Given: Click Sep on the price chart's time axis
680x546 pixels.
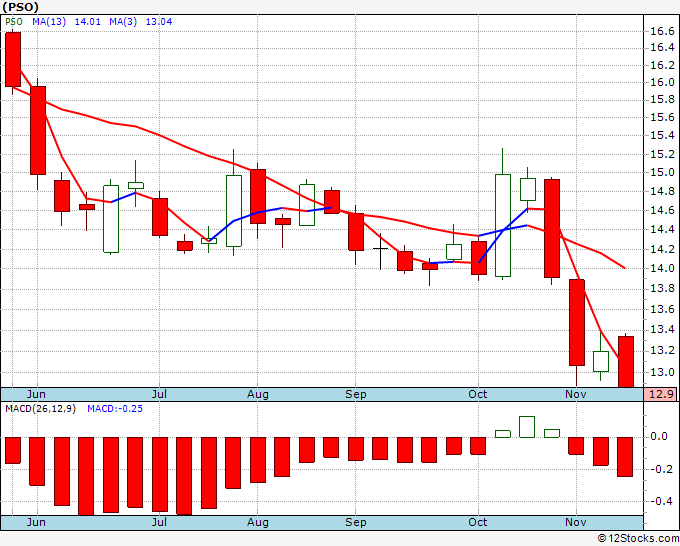Looking at the screenshot, I should tap(356, 394).
